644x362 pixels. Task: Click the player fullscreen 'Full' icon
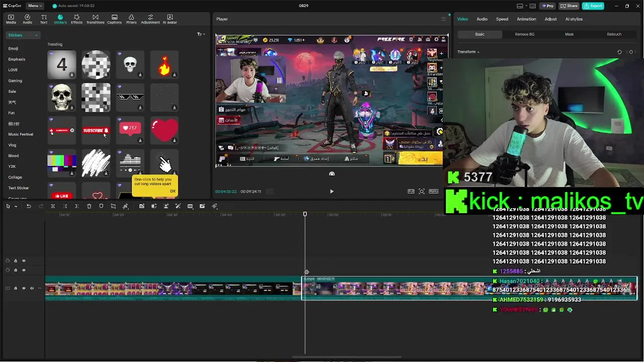(x=411, y=192)
